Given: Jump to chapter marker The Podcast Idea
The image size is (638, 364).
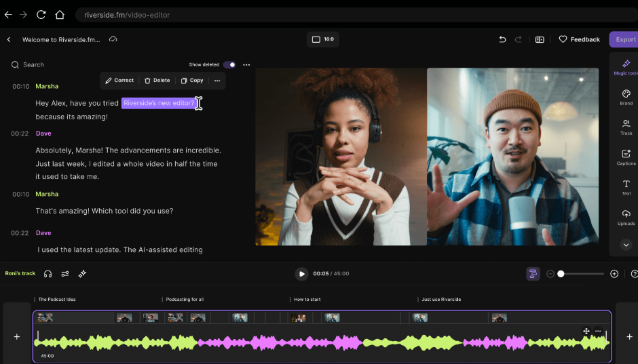Looking at the screenshot, I should [x=56, y=300].
